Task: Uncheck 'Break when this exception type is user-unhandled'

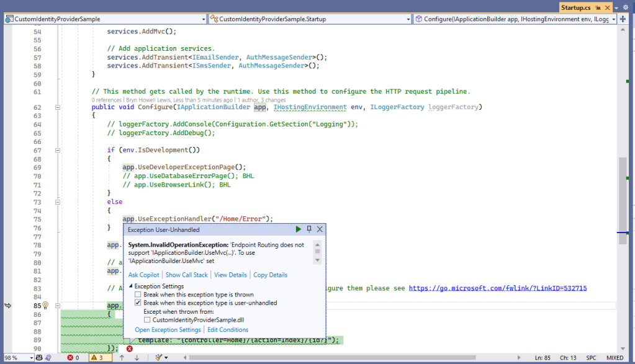Action: coord(138,303)
